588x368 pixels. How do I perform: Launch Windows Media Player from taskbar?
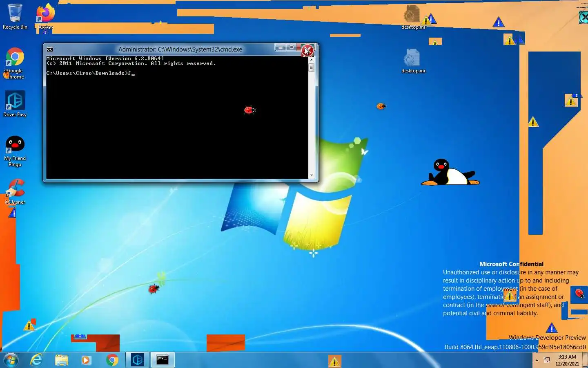86,360
